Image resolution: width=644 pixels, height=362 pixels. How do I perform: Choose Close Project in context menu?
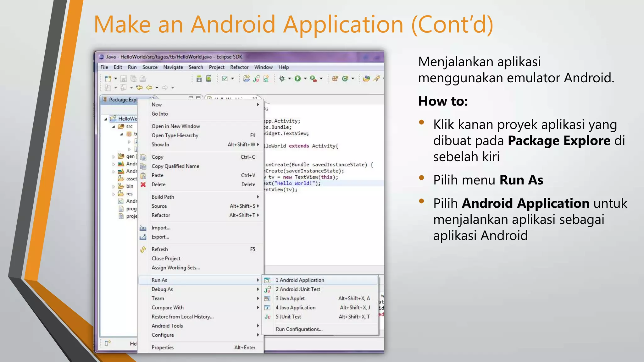pos(200,258)
